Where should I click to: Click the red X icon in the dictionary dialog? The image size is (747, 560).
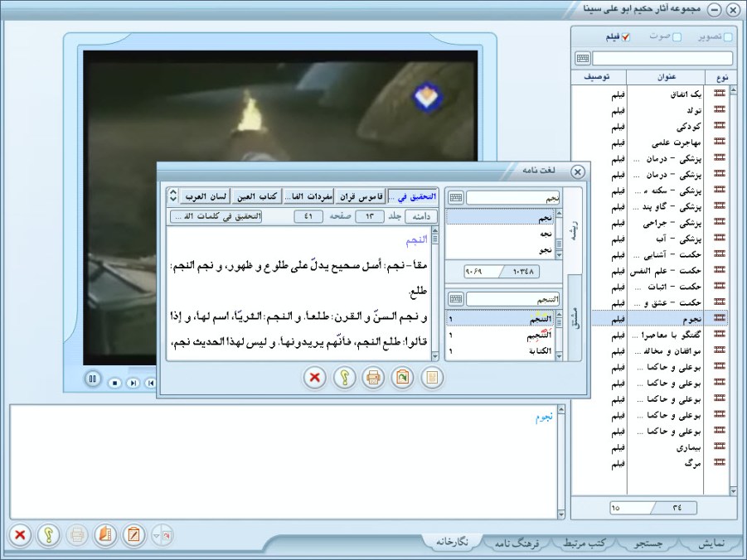tap(315, 378)
